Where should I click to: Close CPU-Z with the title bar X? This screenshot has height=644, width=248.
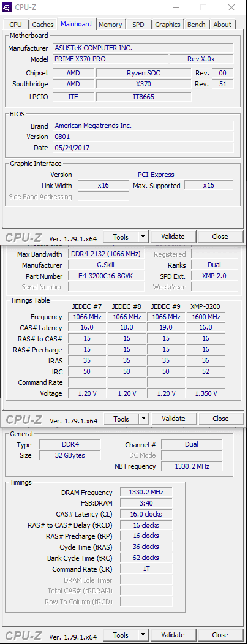pos(231,7)
